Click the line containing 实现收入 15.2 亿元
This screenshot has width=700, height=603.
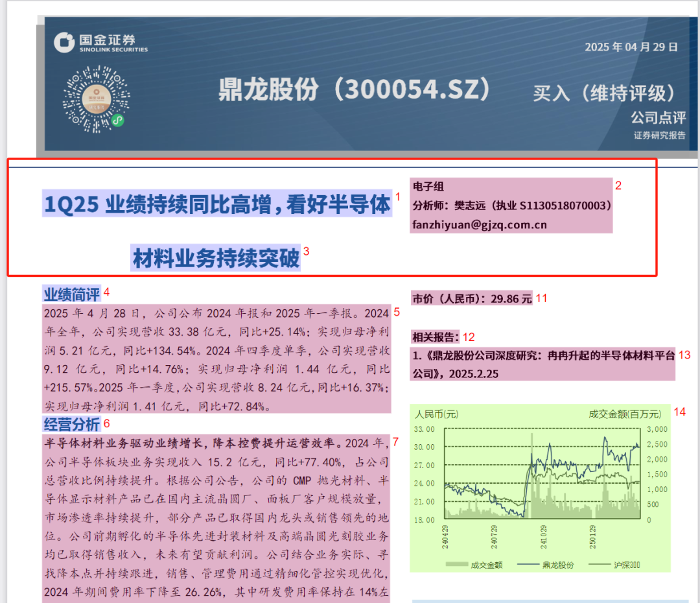[216, 462]
